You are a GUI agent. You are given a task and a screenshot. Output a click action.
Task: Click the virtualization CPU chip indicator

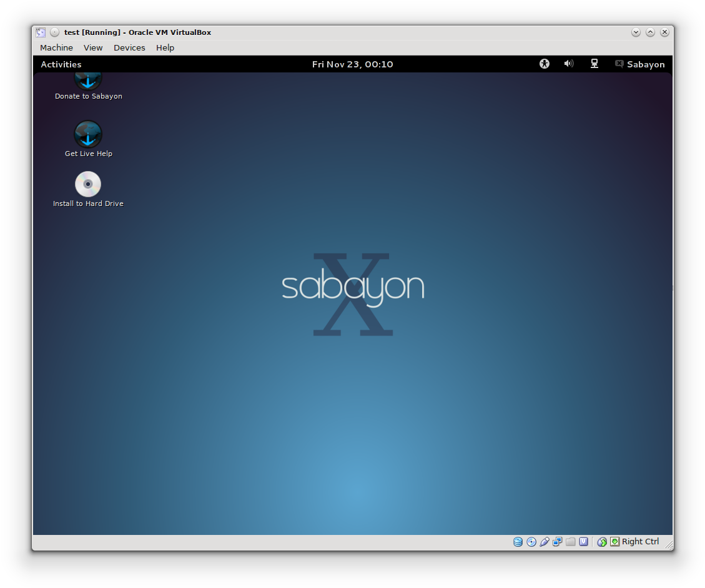click(584, 542)
